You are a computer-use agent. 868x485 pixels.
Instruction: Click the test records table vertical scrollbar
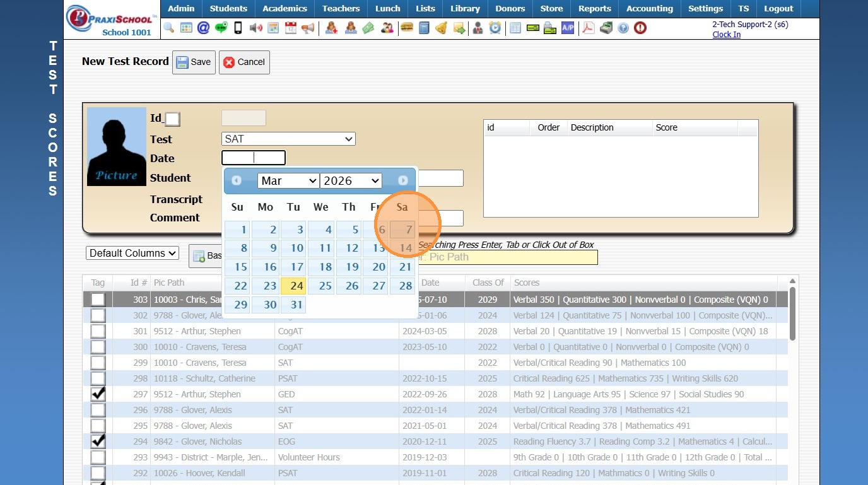pyautogui.click(x=792, y=314)
